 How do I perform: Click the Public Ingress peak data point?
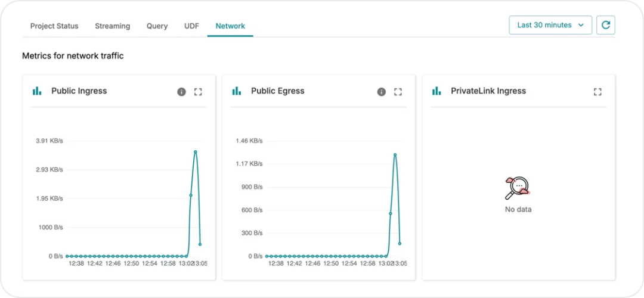click(x=195, y=152)
